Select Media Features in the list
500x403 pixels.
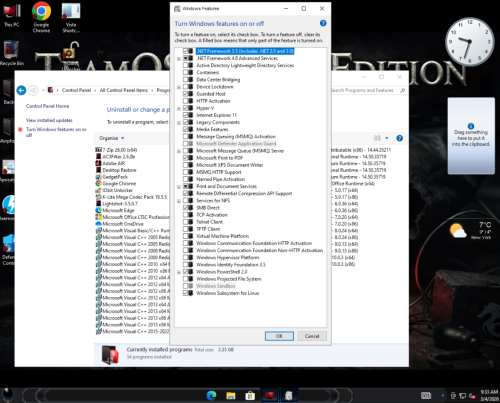pyautogui.click(x=212, y=129)
